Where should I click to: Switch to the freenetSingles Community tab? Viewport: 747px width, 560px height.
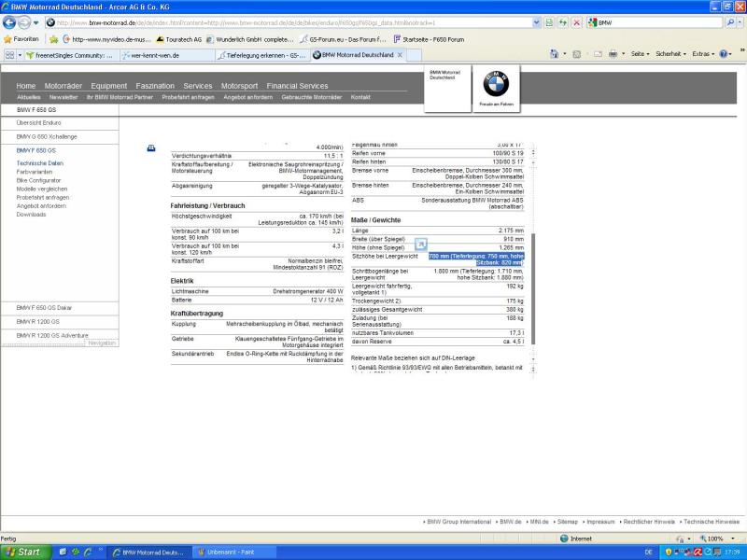pyautogui.click(x=72, y=55)
